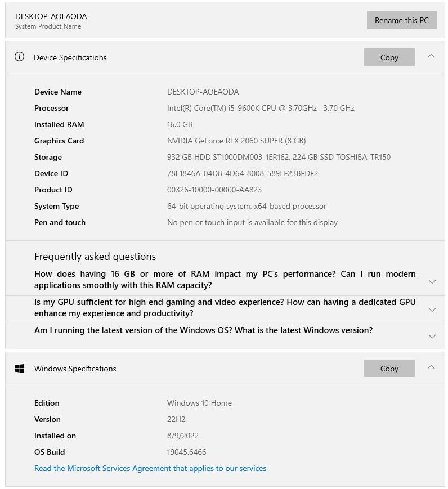Click the Windows logo icon
This screenshot has height=489, width=448.
pyautogui.click(x=20, y=369)
